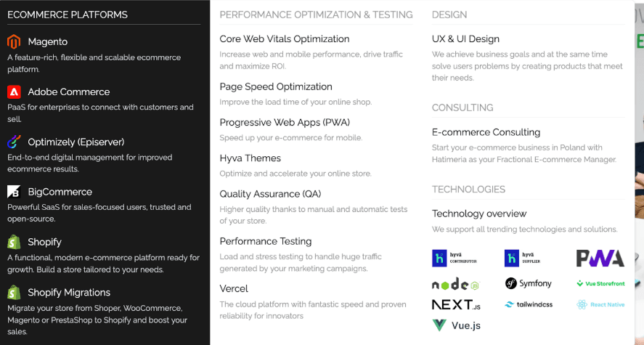644x345 pixels.
Task: Click the Hyvä Contributor badge
Action: point(455,258)
